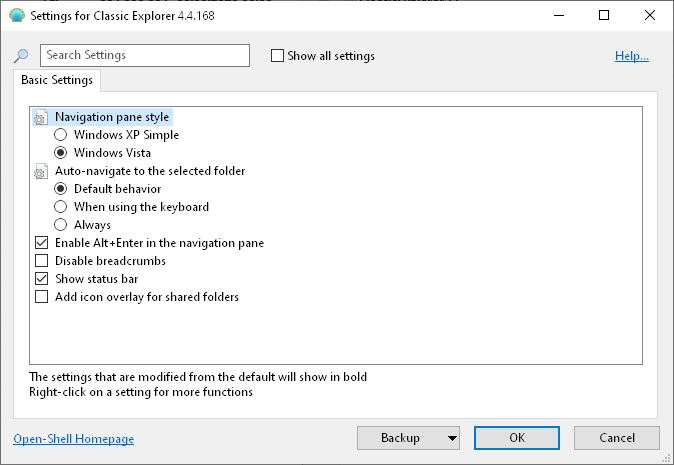Select the Windows XP Simple radio option

point(61,135)
